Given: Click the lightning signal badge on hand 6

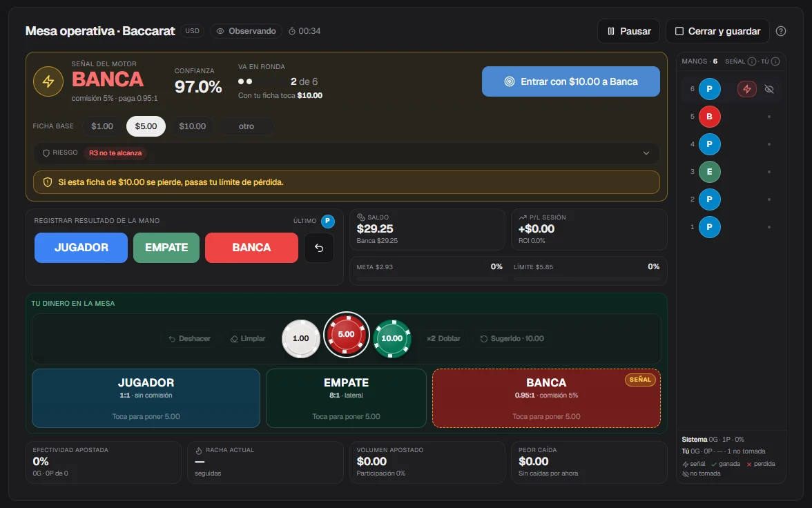Looking at the screenshot, I should 747,89.
